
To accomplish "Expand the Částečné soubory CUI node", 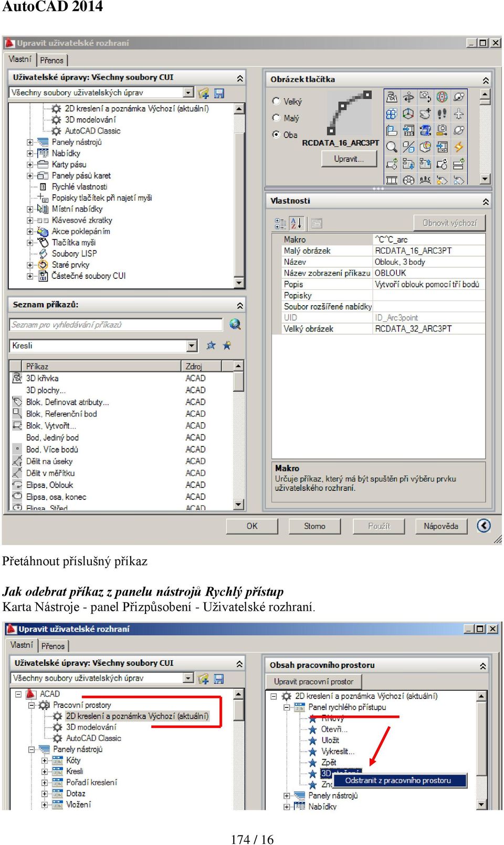I will point(30,276).
